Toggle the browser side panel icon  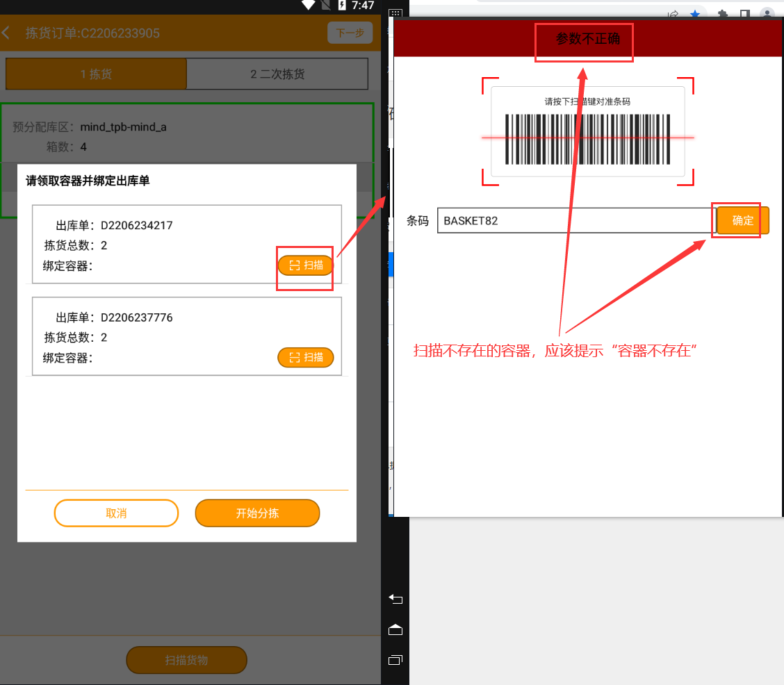click(x=744, y=14)
